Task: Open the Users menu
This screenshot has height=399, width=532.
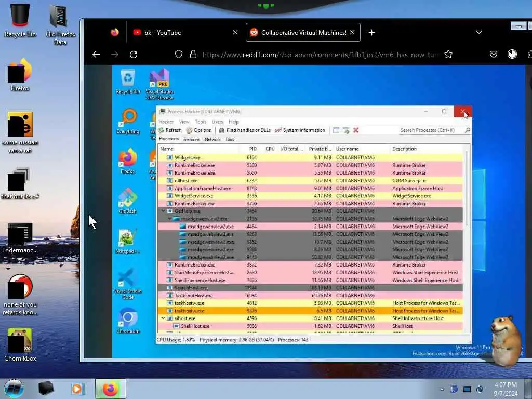Action: [x=218, y=122]
